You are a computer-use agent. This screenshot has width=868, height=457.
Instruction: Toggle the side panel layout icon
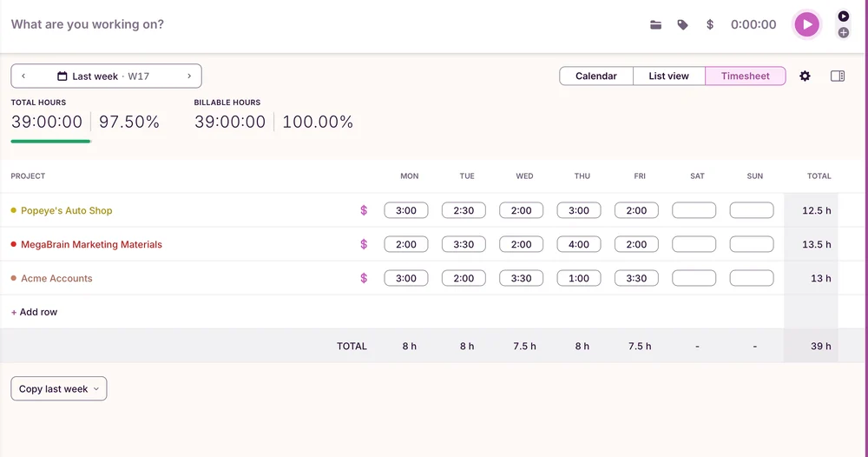point(838,76)
